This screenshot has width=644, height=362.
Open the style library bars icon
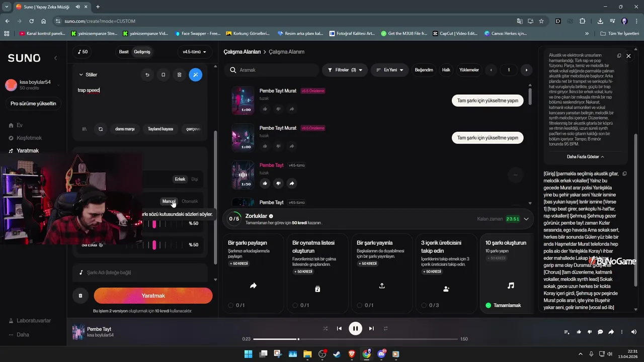tap(85, 129)
